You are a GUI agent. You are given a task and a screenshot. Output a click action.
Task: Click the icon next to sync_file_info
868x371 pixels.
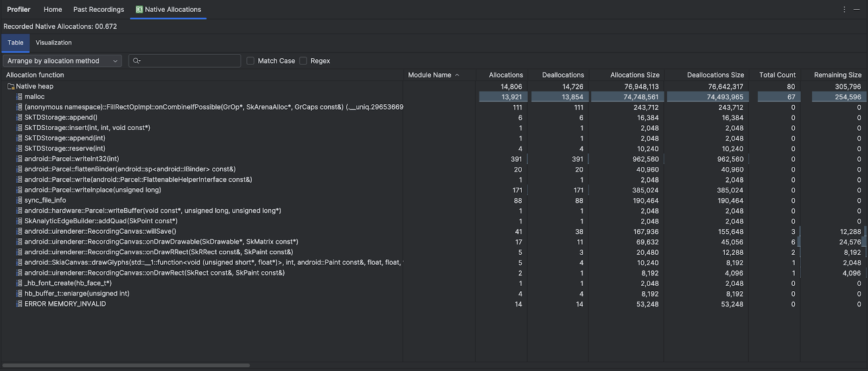pos(20,200)
